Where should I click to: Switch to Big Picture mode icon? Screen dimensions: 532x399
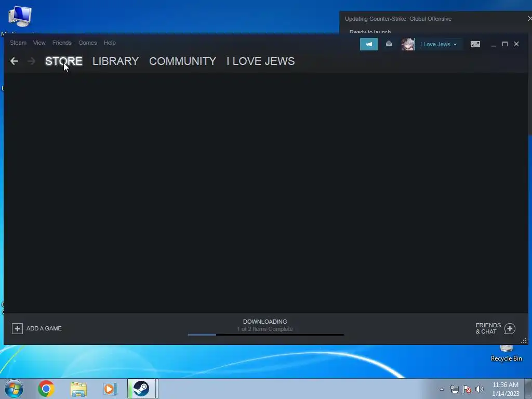[475, 44]
